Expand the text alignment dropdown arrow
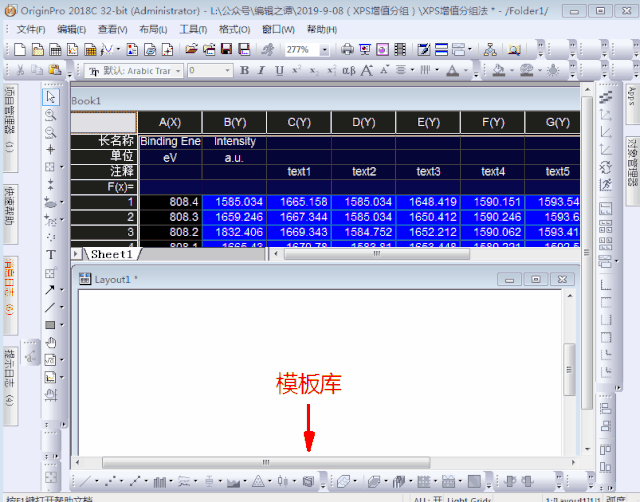Screen dimensions: 640x502 click(x=412, y=71)
